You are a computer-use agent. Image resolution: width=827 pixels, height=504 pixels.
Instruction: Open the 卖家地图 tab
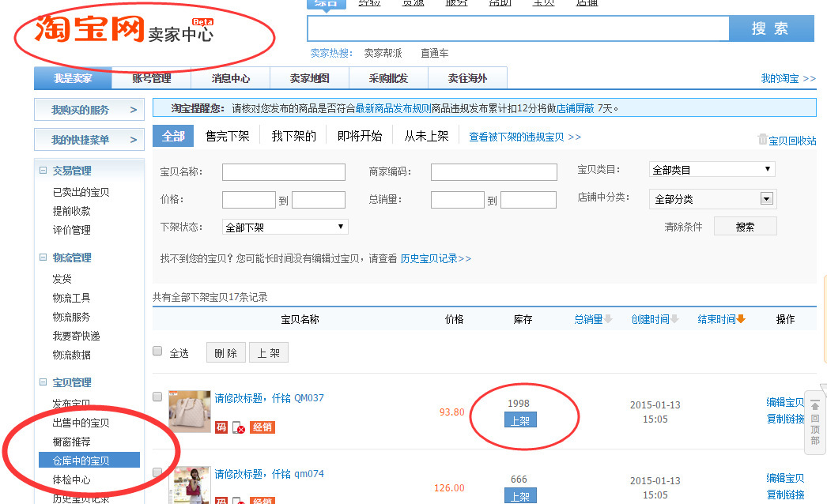(x=310, y=78)
